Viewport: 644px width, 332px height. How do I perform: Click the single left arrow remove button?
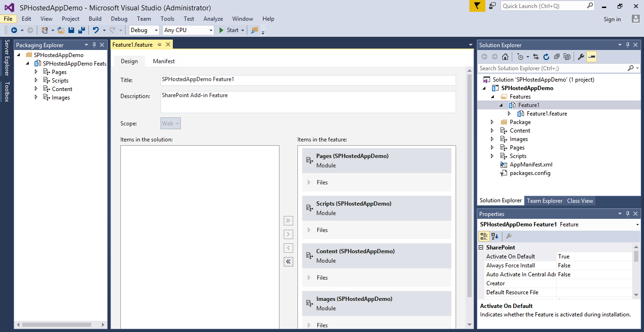click(288, 248)
